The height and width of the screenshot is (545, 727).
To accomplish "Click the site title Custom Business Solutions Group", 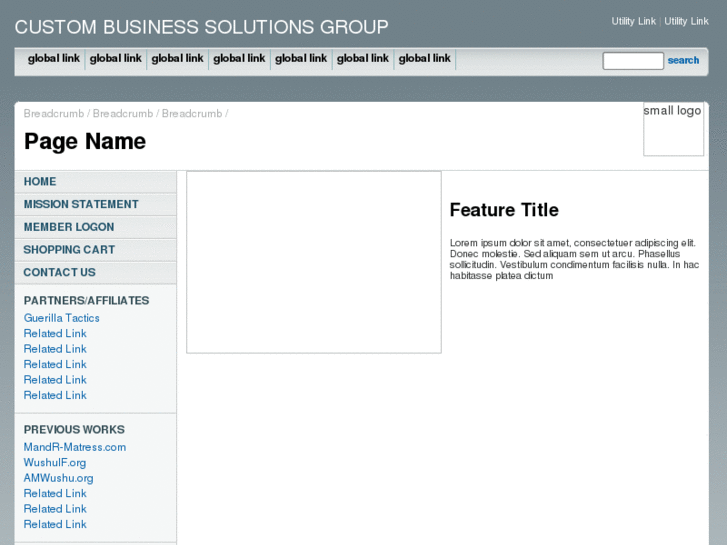I will (x=201, y=27).
